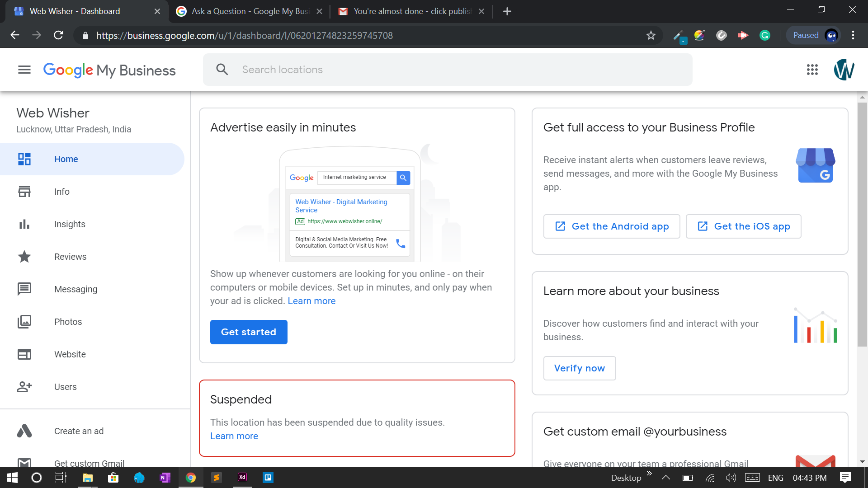Click Get the Android app button
The width and height of the screenshot is (868, 488).
click(611, 226)
